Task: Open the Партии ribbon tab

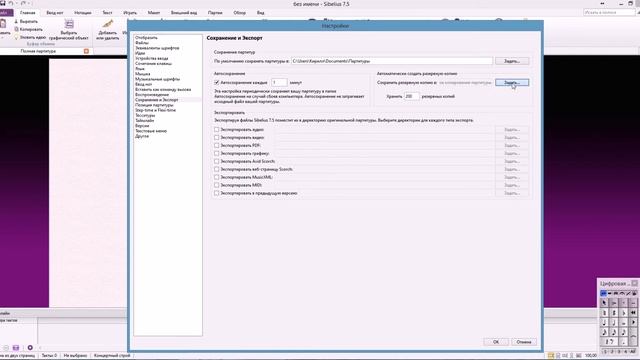Action: pyautogui.click(x=215, y=13)
